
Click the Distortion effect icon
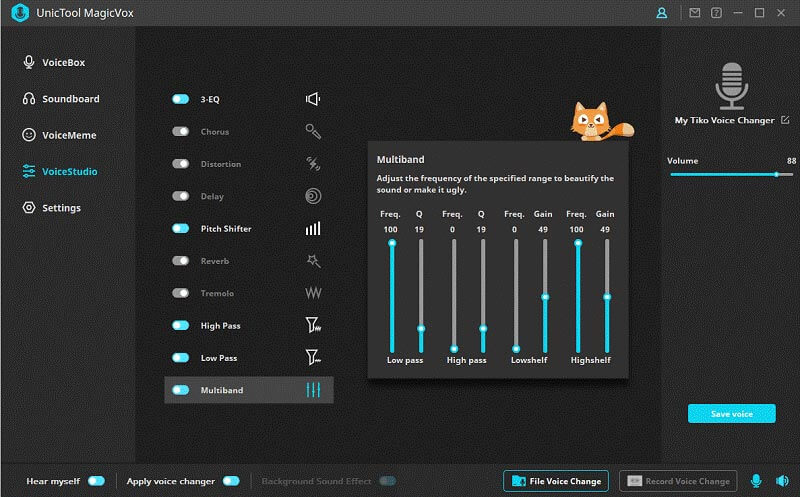(x=313, y=164)
